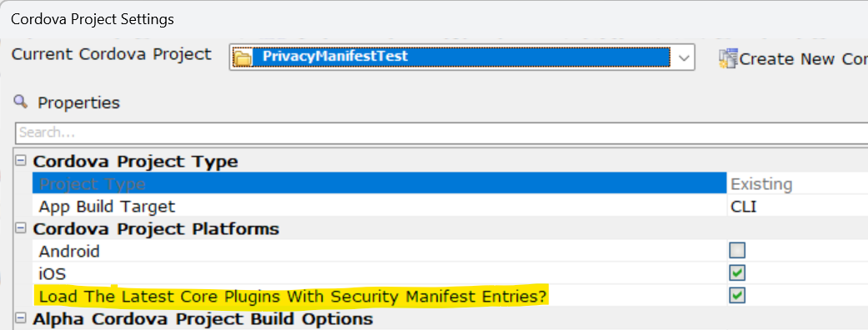Select the Android property row label
Screen dimensions: 868x330
click(69, 252)
